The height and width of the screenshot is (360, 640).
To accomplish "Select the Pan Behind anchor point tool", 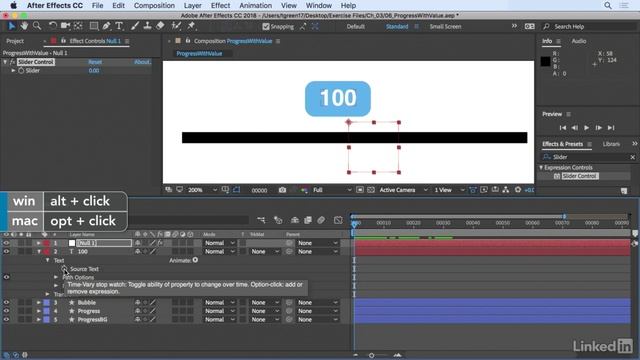I will 78,26.
